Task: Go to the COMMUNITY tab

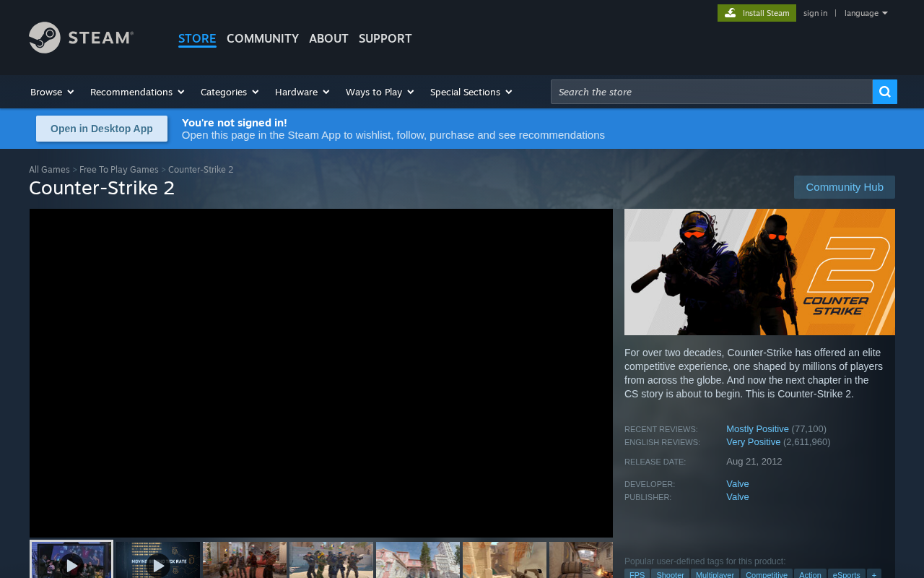Action: click(x=263, y=38)
